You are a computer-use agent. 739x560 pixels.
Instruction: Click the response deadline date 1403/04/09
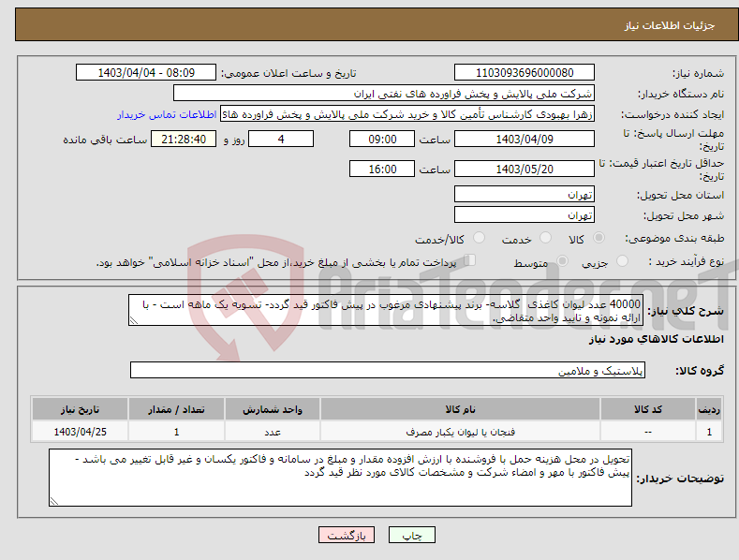(x=525, y=139)
